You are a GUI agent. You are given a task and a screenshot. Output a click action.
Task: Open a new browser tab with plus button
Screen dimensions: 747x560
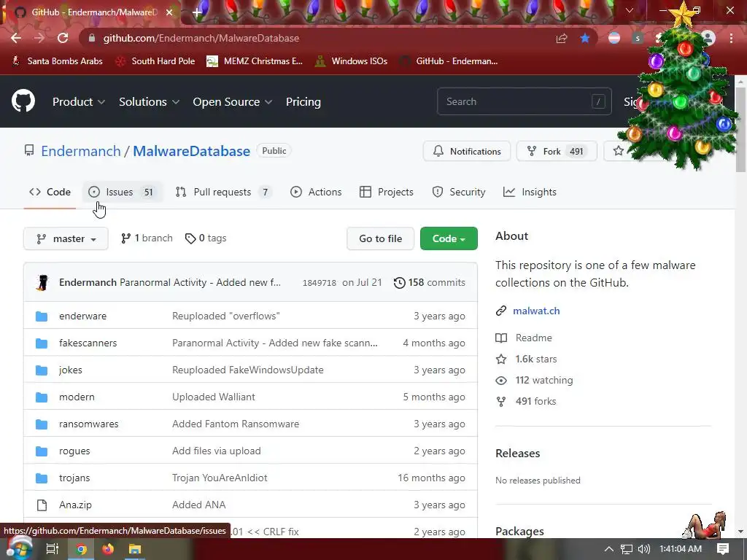click(197, 12)
